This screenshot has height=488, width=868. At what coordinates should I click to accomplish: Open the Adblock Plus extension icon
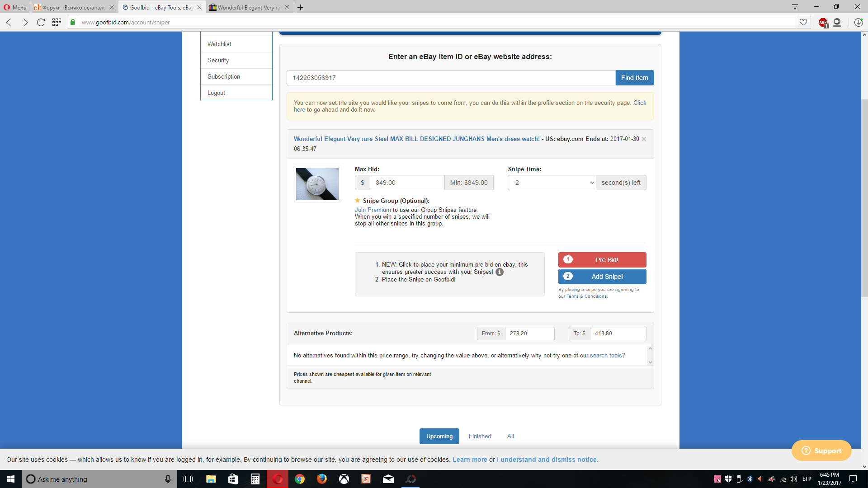(x=823, y=23)
